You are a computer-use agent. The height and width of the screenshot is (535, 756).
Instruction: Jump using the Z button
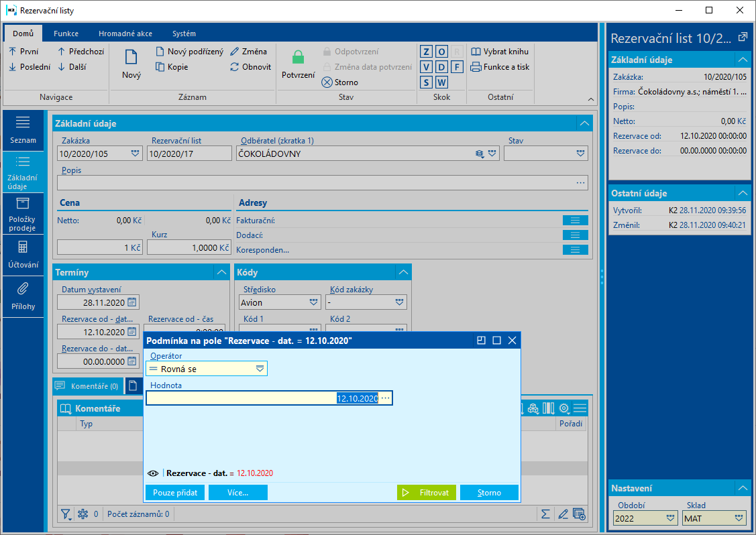tap(426, 52)
